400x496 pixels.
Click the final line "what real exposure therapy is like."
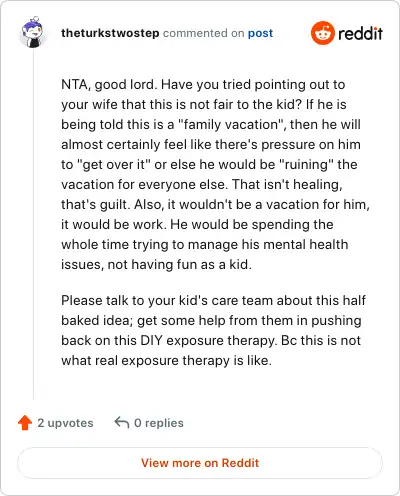pos(166,360)
